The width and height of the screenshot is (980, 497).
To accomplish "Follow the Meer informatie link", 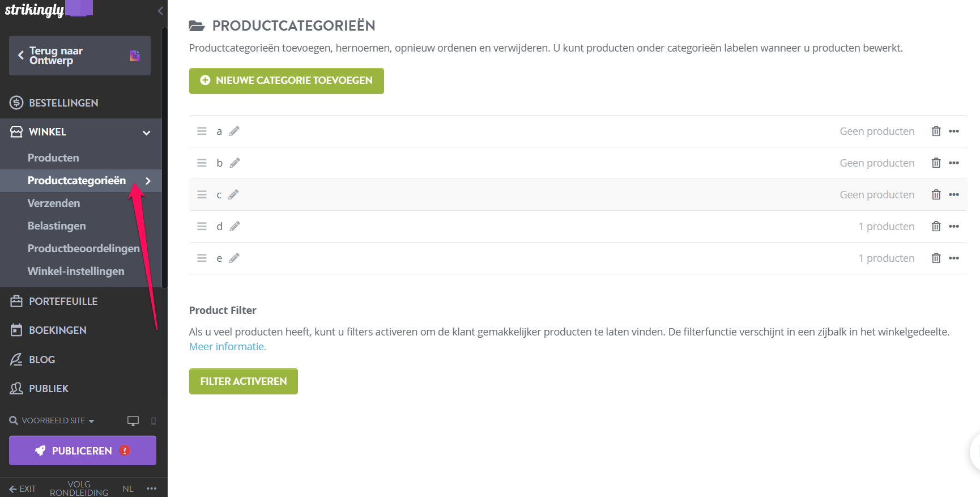I will 228,347.
